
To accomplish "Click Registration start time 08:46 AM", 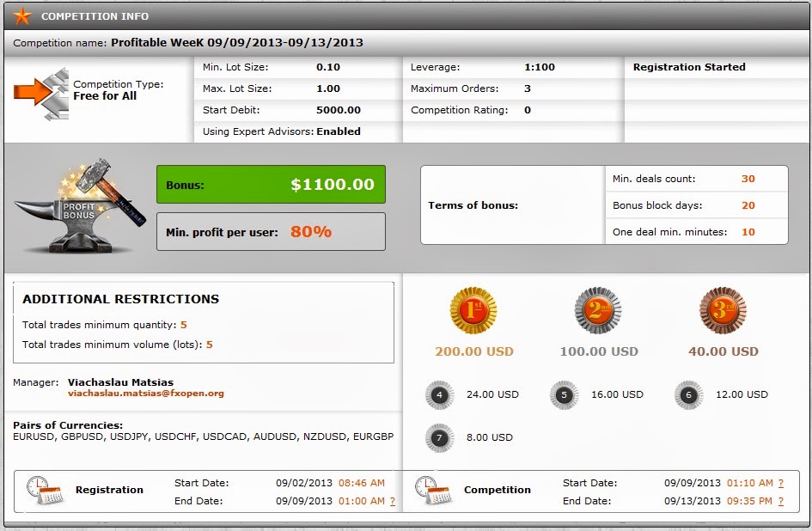I will [362, 484].
